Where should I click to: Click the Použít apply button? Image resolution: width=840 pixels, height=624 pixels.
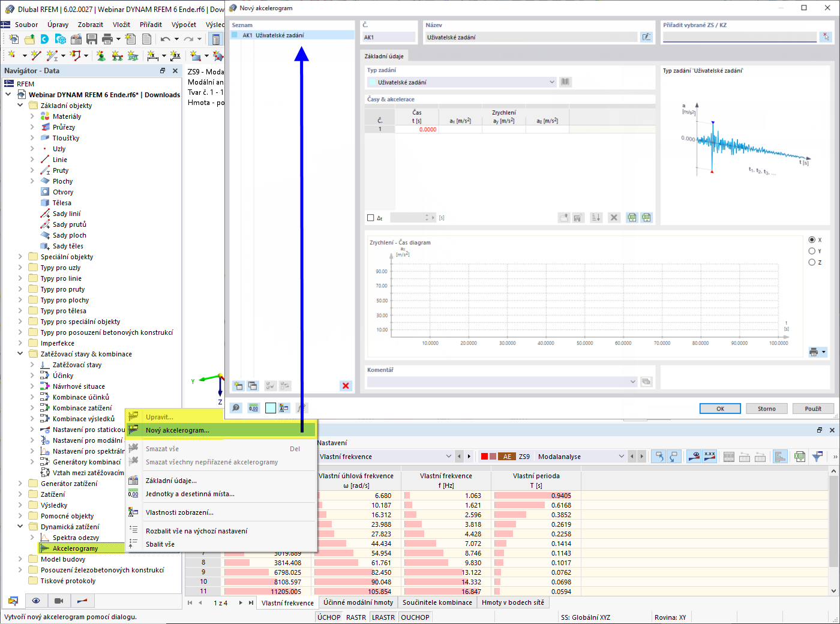[x=813, y=409]
